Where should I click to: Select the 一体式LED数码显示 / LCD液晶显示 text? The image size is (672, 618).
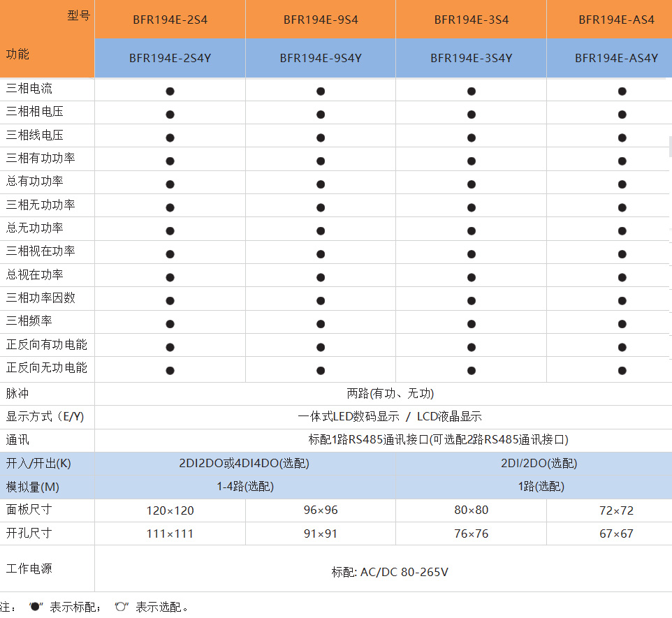390,417
